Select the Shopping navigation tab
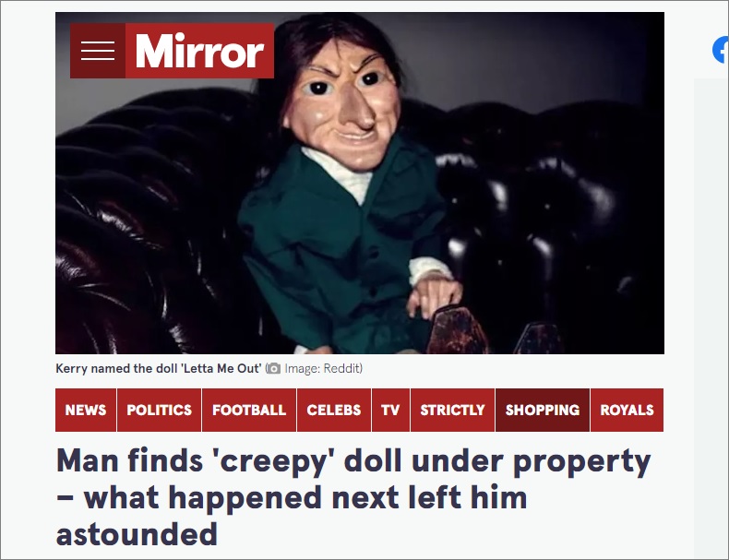The image size is (729, 560). coord(543,410)
